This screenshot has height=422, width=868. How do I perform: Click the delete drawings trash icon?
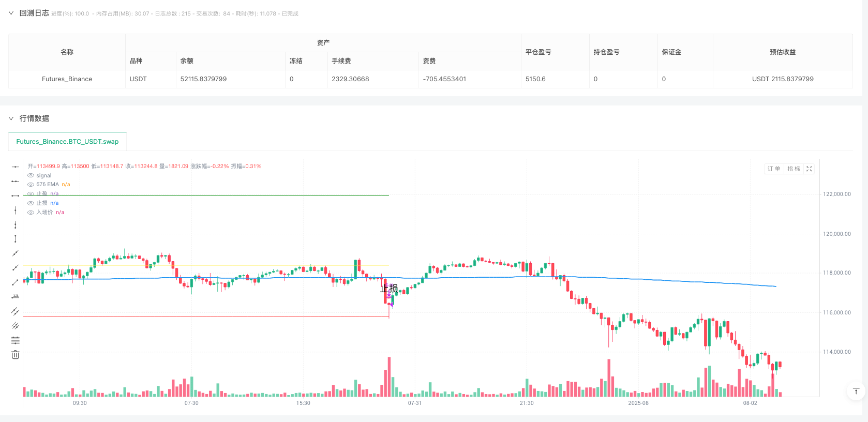pos(15,354)
